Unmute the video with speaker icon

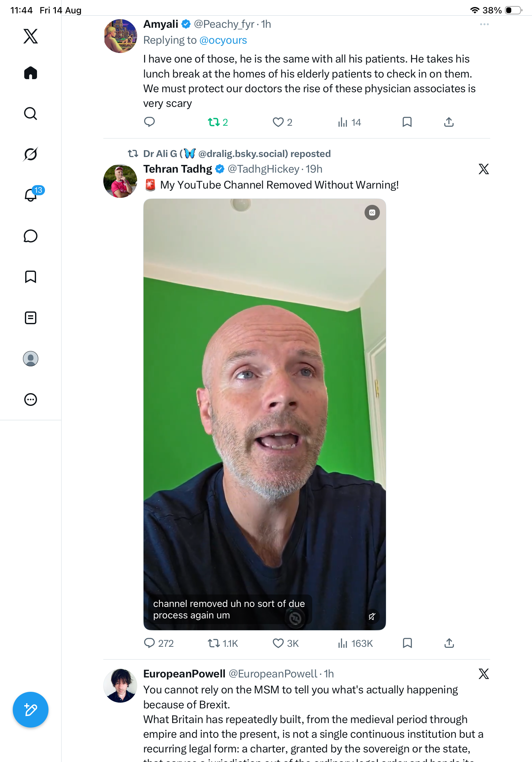coord(372,616)
